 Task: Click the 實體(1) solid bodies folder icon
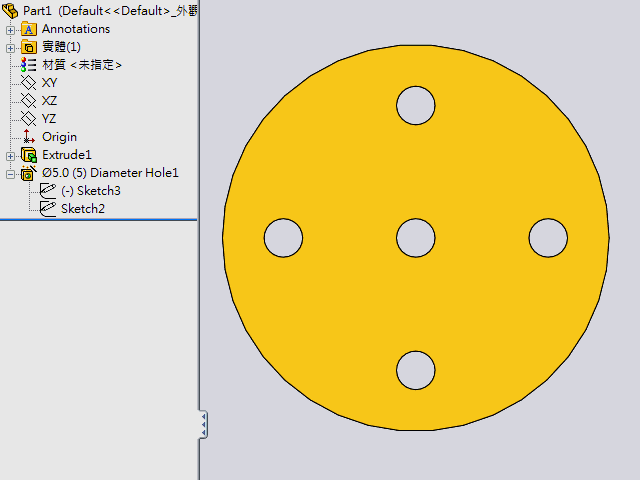(x=29, y=47)
